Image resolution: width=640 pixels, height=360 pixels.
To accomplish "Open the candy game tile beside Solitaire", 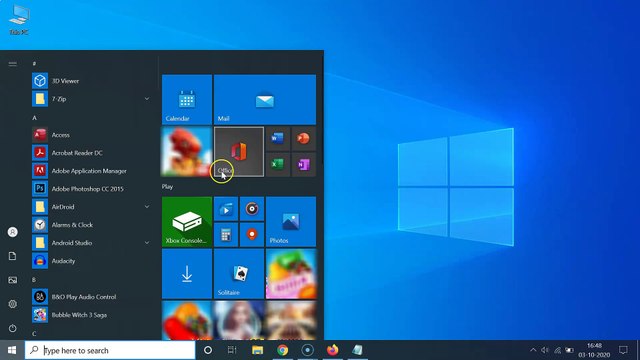I will [x=291, y=274].
